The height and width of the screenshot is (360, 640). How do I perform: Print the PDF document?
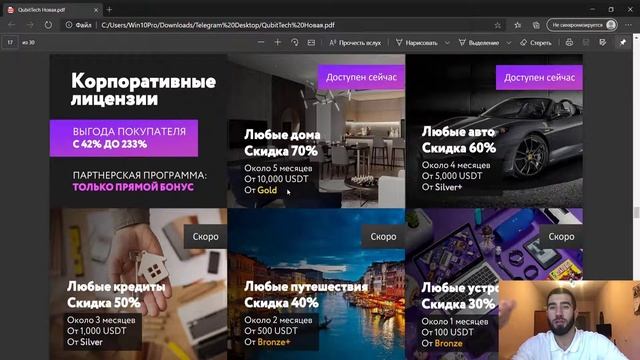pos(569,42)
